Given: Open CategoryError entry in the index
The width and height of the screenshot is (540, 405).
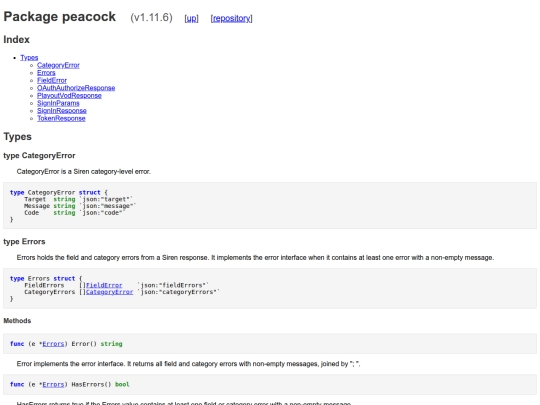Looking at the screenshot, I should tap(58, 65).
